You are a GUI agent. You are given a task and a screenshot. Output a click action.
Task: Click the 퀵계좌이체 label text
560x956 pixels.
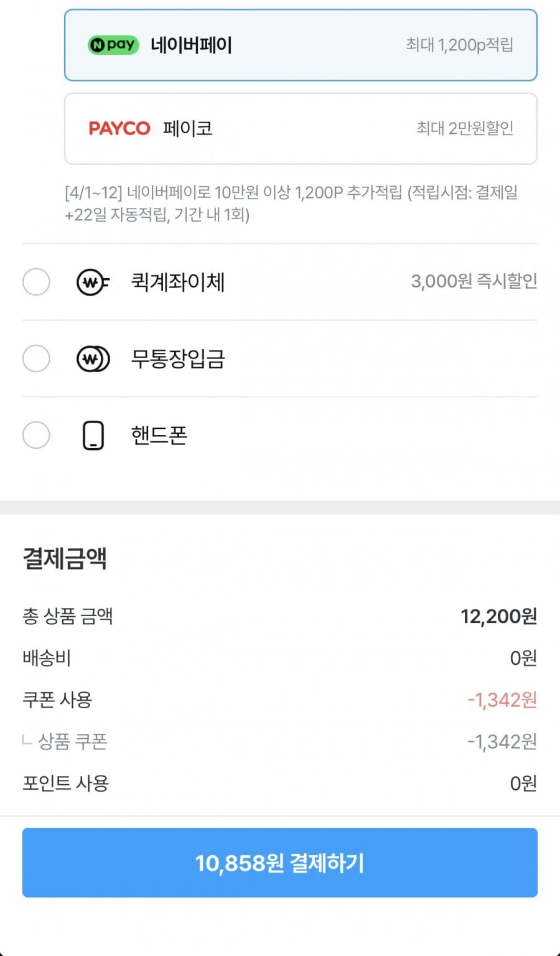pyautogui.click(x=177, y=282)
